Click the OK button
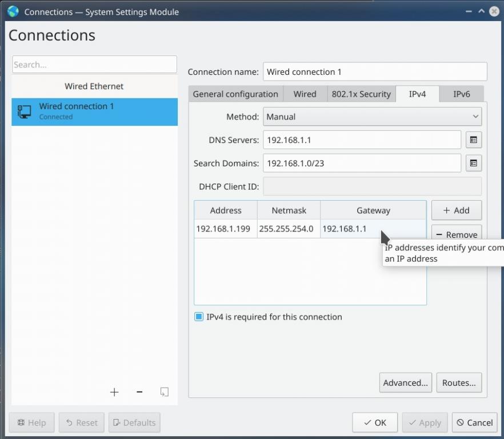This screenshot has width=504, height=439. [375, 422]
